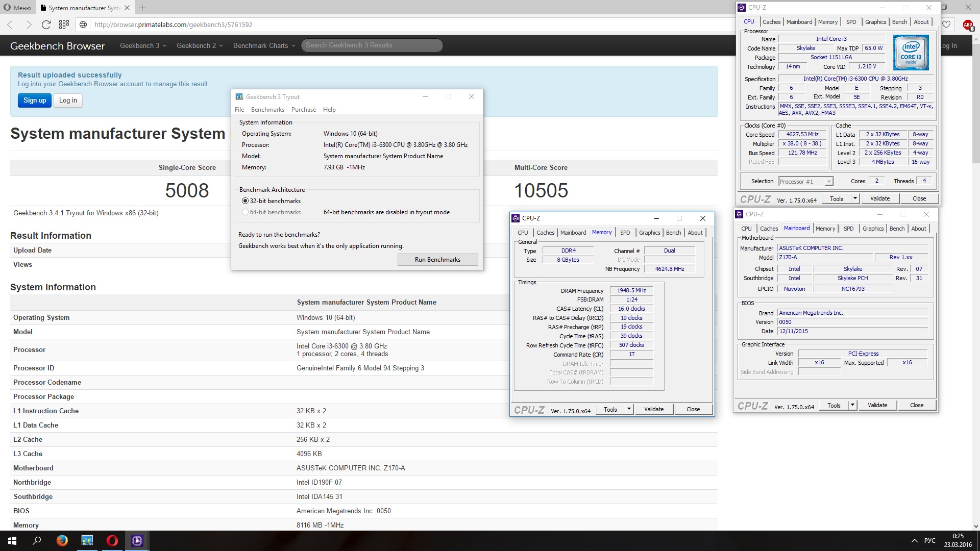Open About tab in CPU-Z Memory window
The height and width of the screenshot is (551, 980).
point(695,233)
